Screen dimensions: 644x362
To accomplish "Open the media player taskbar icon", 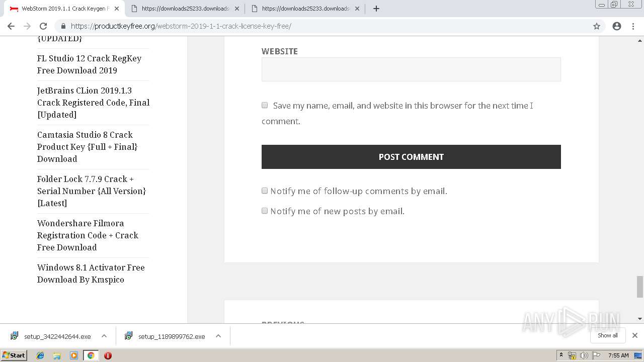I will (x=74, y=355).
